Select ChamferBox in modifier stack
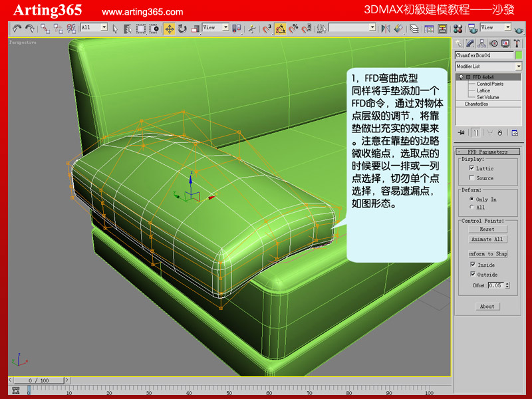Image resolution: width=532 pixels, height=399 pixels. point(476,104)
